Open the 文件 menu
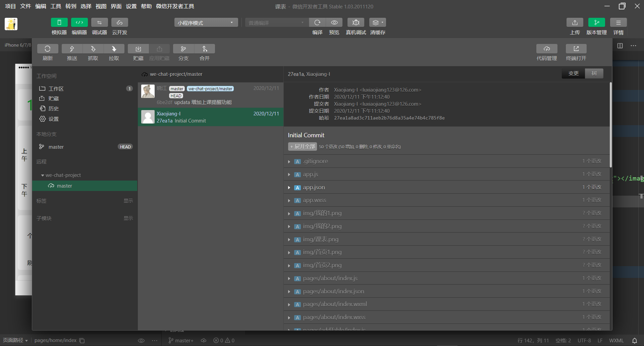Viewport: 644px width, 346px height. [x=25, y=6]
